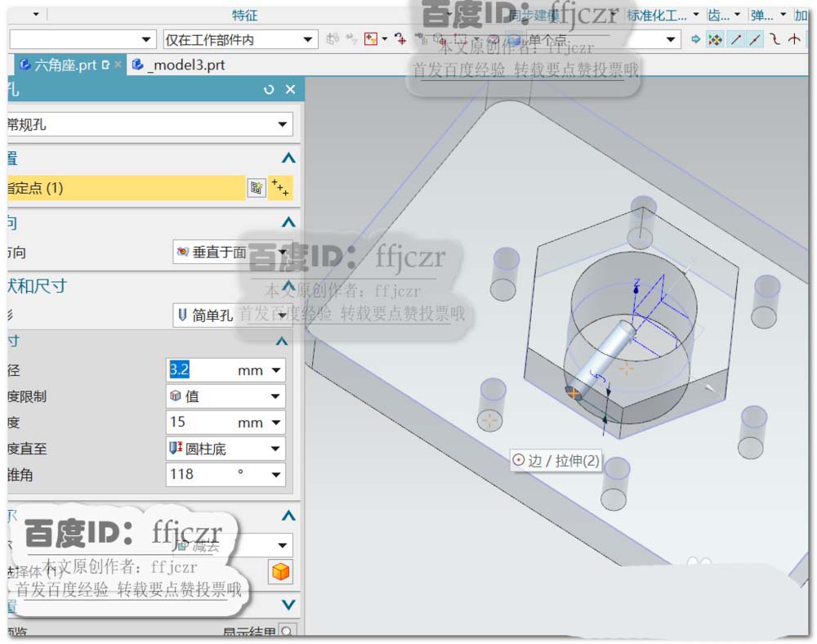Viewport: 817px width, 644px height.
Task: Toggle the End Point snap icon
Action: [x=736, y=39]
